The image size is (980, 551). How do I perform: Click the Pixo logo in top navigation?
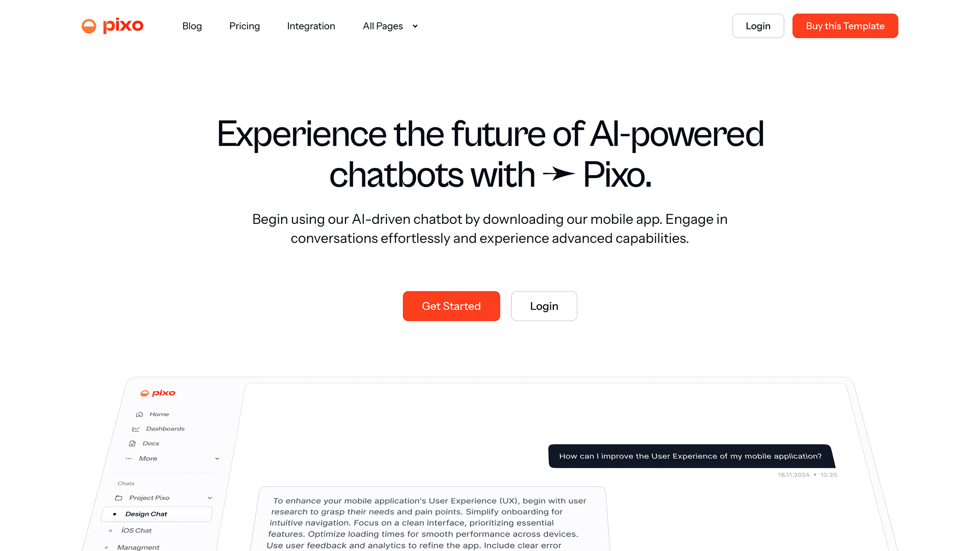[x=113, y=25]
